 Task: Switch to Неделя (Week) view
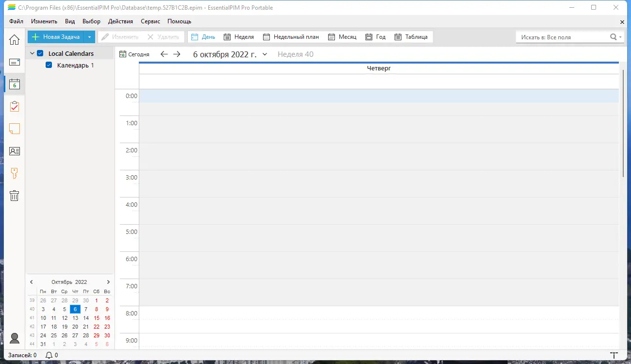point(239,37)
